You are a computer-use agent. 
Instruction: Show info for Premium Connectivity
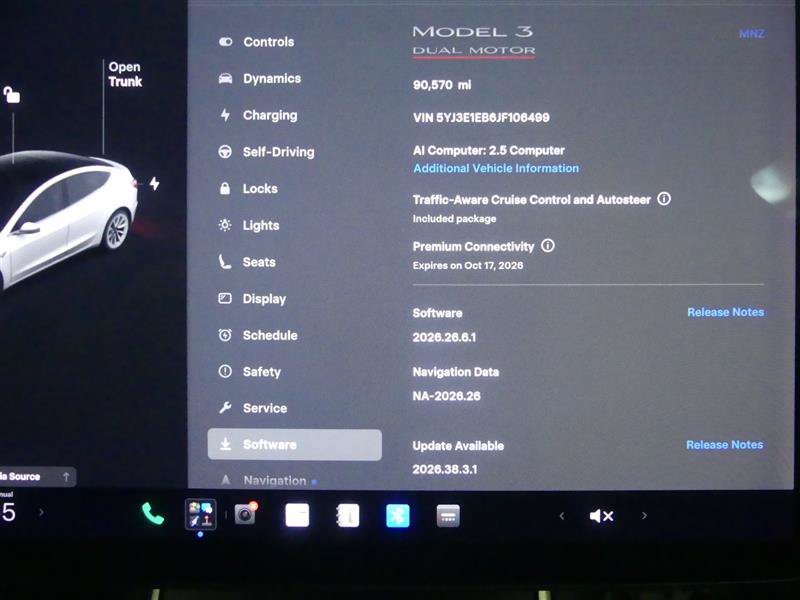click(547, 245)
